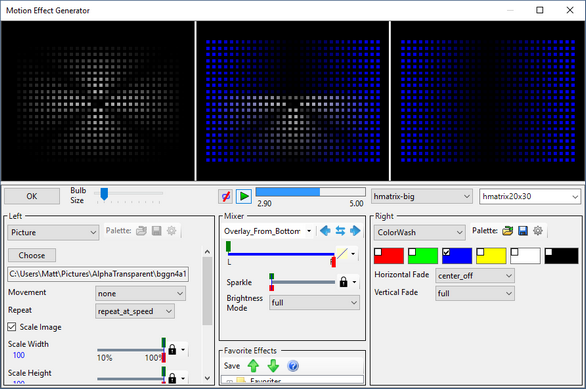Click the Bulb Size slider thumb
The width and height of the screenshot is (586, 389).
click(104, 194)
